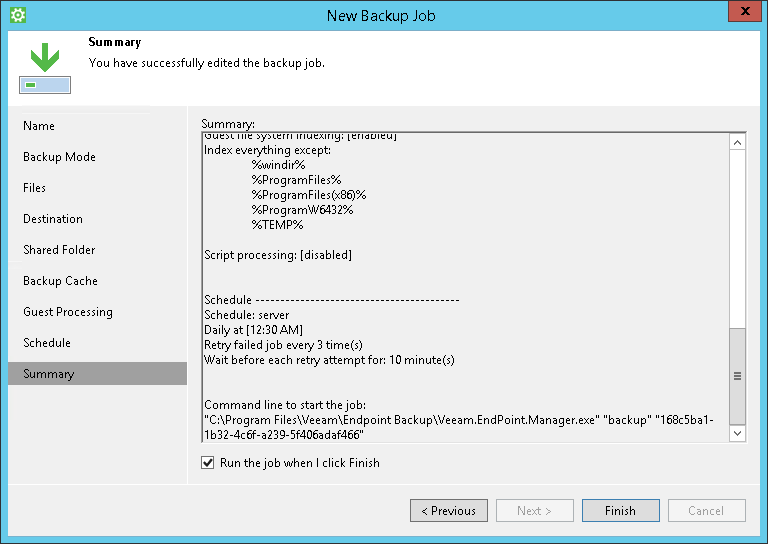Go to Backup Cache step
The image size is (768, 544).
(x=60, y=281)
